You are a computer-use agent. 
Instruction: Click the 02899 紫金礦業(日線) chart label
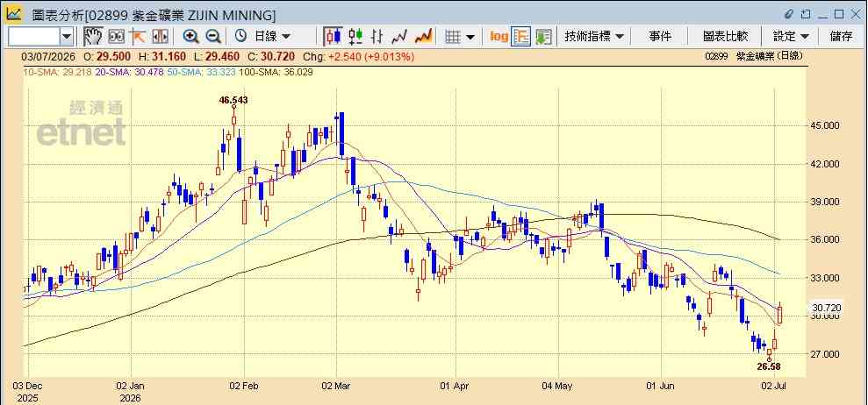pos(755,56)
